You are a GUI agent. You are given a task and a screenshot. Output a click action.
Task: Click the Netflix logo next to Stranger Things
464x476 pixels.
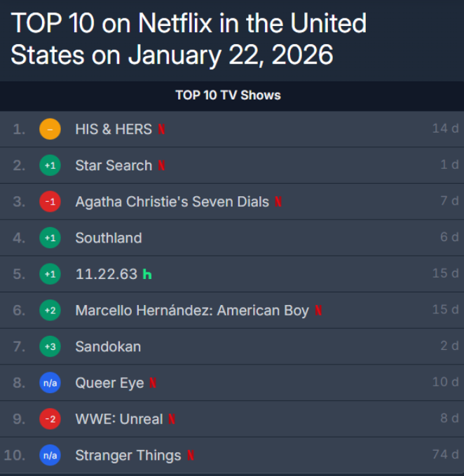[190, 456]
